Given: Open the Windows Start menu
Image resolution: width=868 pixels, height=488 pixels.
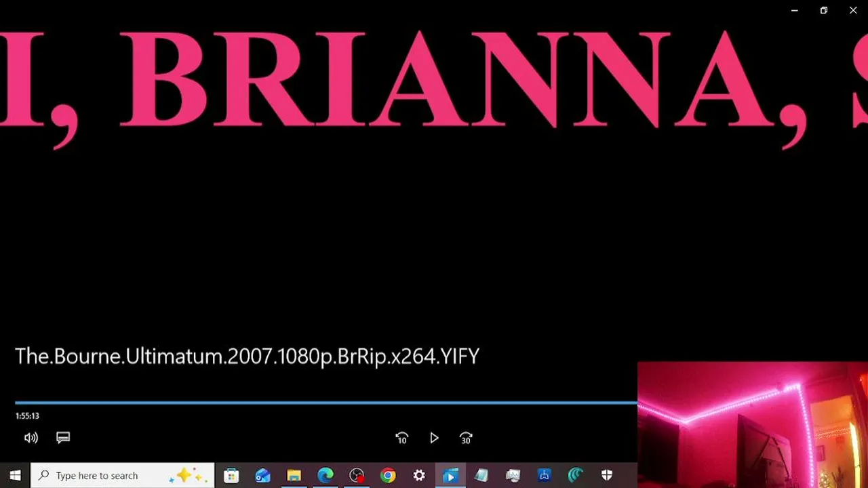Looking at the screenshot, I should pyautogui.click(x=15, y=476).
